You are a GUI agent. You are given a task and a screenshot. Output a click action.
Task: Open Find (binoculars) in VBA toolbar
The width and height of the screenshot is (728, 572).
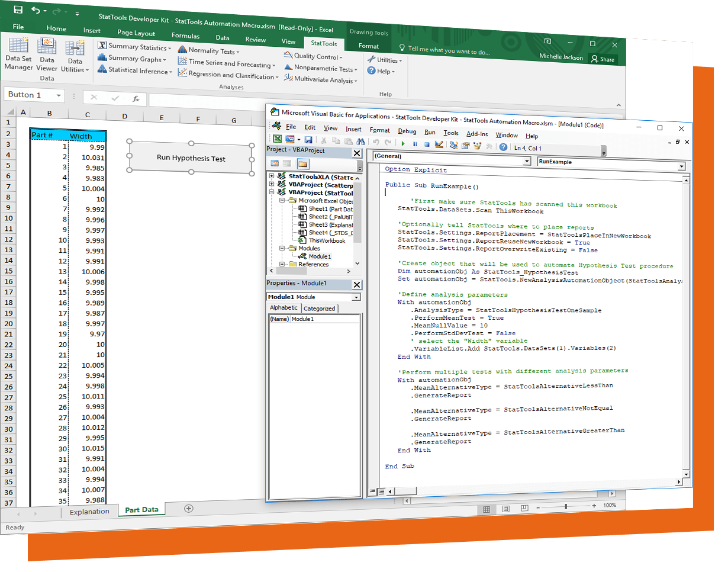tap(360, 142)
